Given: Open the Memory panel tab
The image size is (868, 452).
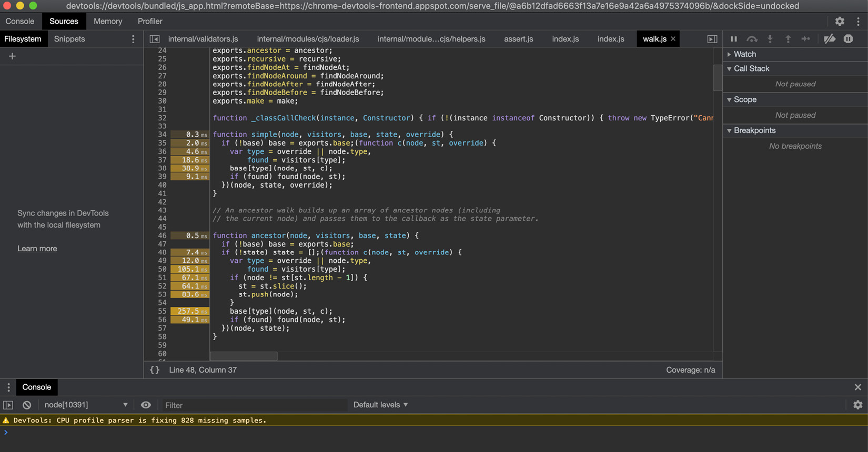Looking at the screenshot, I should (108, 22).
